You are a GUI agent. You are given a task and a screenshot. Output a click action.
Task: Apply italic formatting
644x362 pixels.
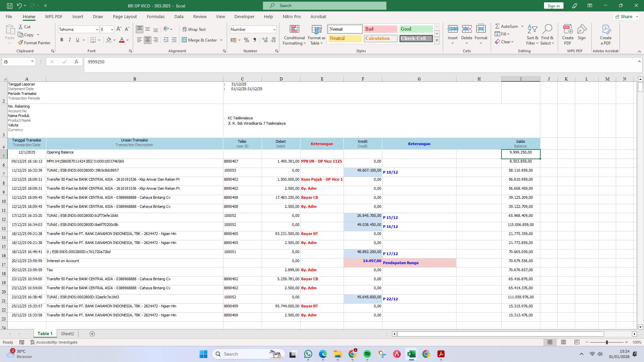coord(70,40)
